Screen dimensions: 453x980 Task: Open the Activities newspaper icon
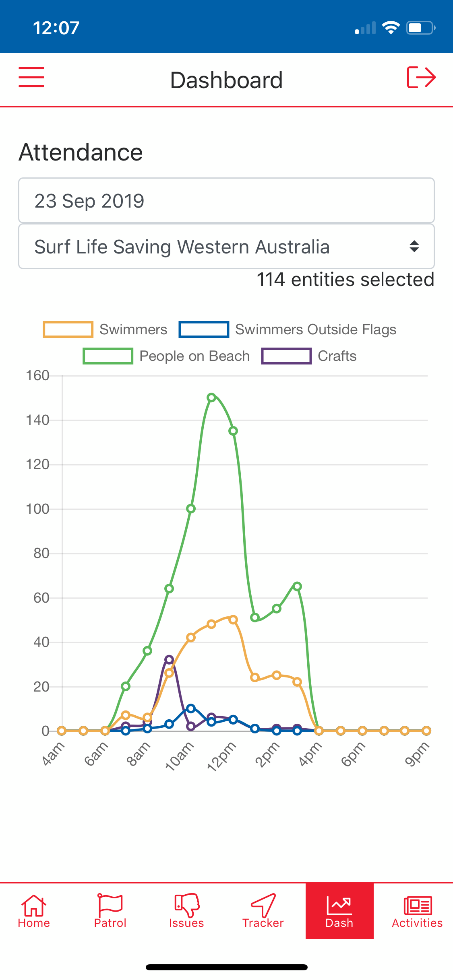tap(418, 906)
